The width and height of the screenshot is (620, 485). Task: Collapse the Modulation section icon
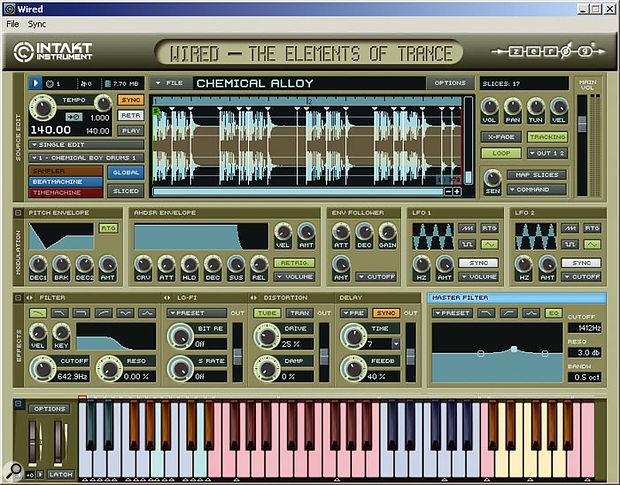pyautogui.click(x=18, y=213)
